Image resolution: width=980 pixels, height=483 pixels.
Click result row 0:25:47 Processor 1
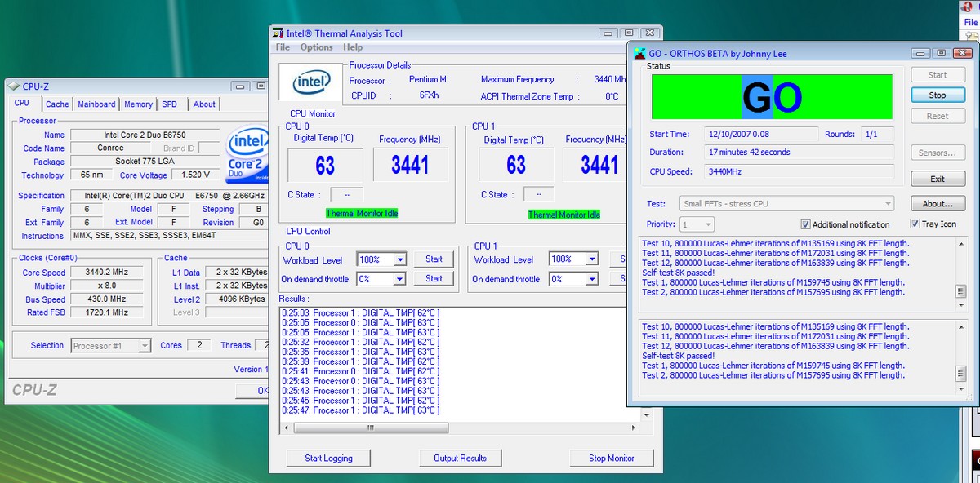click(360, 410)
